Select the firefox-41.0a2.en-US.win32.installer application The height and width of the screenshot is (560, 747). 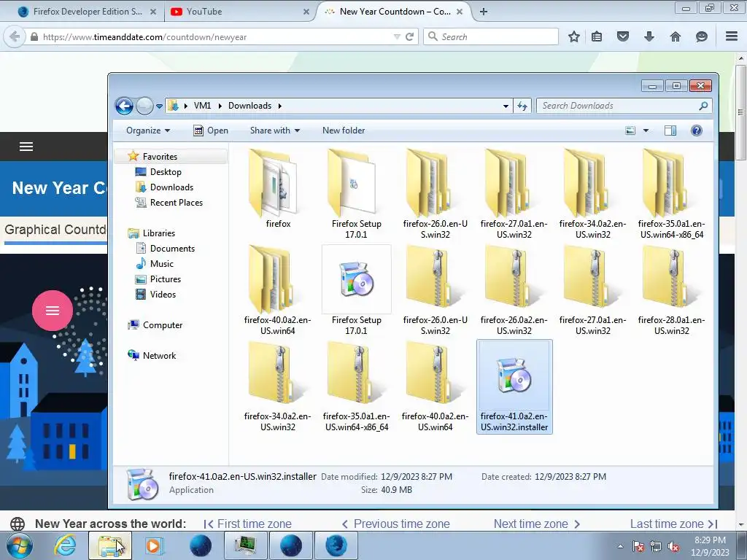pyautogui.click(x=514, y=386)
